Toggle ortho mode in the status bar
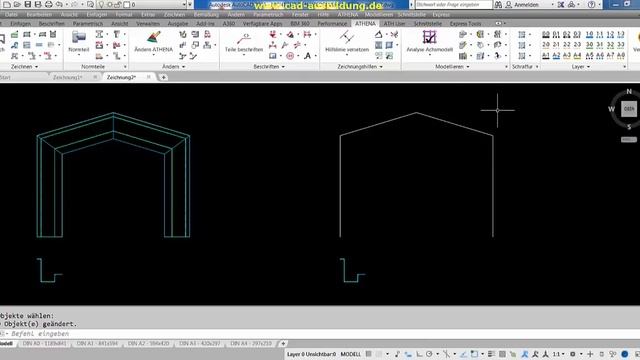The width and height of the screenshot is (640, 360). click(419, 354)
